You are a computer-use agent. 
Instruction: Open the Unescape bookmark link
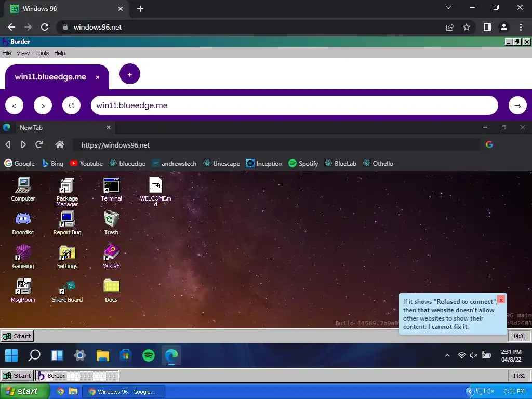point(221,163)
